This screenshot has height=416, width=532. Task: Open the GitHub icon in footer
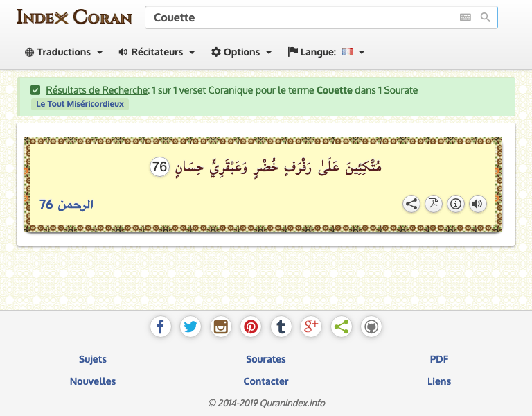click(371, 327)
